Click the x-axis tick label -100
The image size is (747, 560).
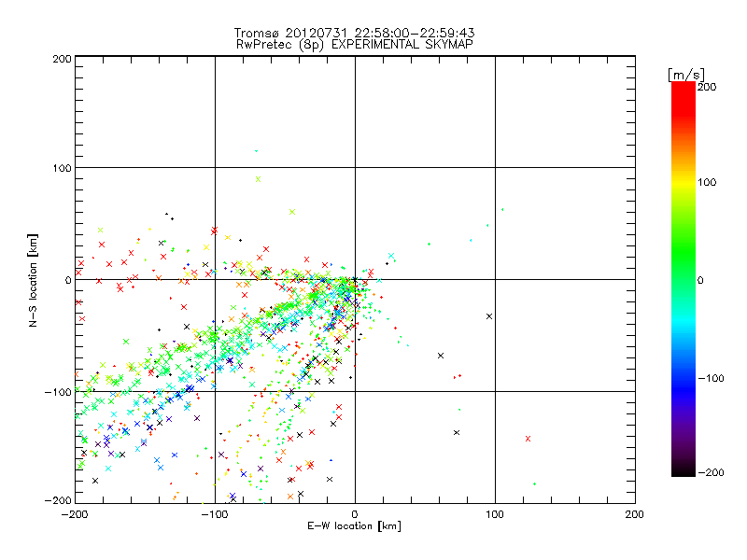215,514
